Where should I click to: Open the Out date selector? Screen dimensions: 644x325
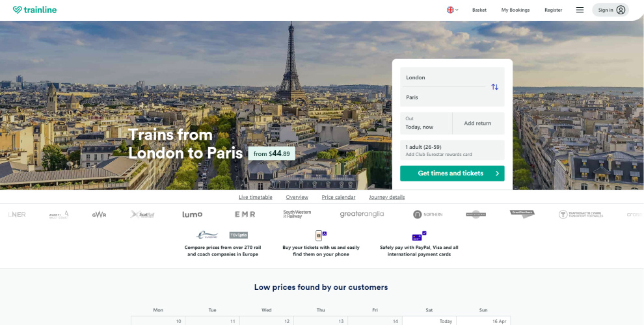[427, 123]
